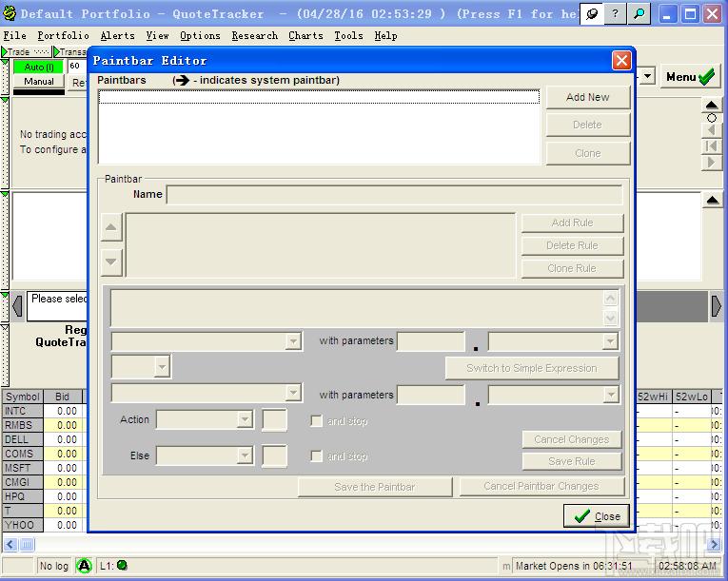Click the magnifier icon in title bar
This screenshot has height=581, width=728.
pyautogui.click(x=639, y=14)
